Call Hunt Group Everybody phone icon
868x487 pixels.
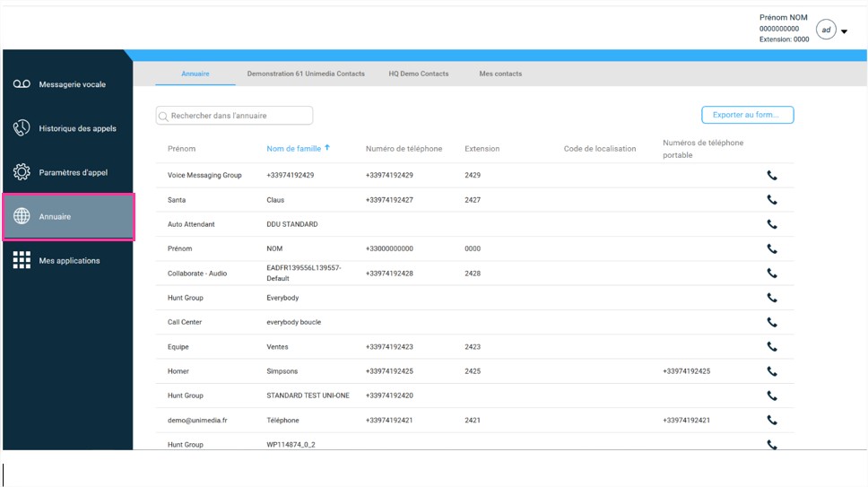(772, 298)
